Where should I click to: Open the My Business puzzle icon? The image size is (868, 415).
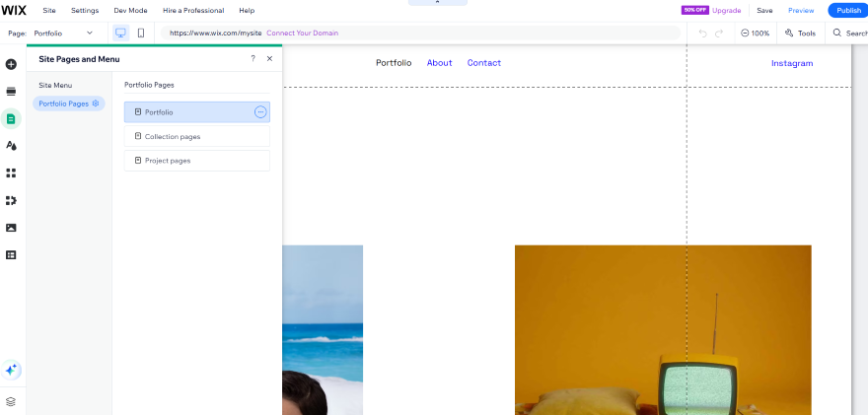pos(11,200)
